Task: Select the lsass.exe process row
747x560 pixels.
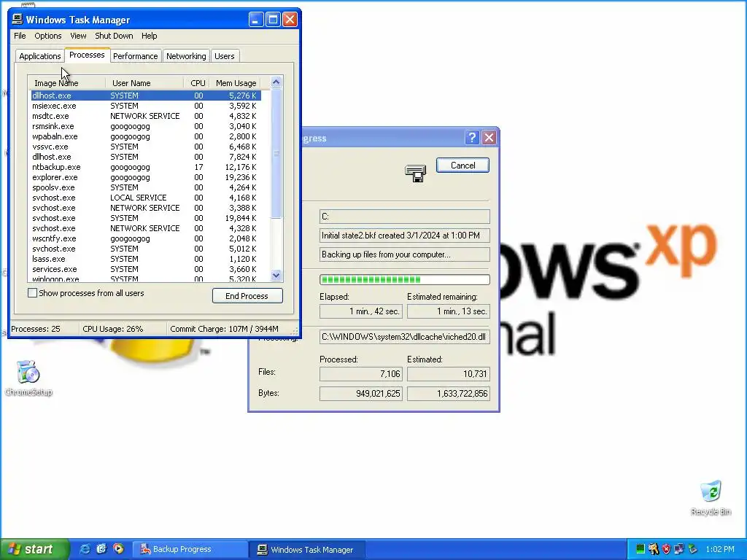Action: point(145,259)
